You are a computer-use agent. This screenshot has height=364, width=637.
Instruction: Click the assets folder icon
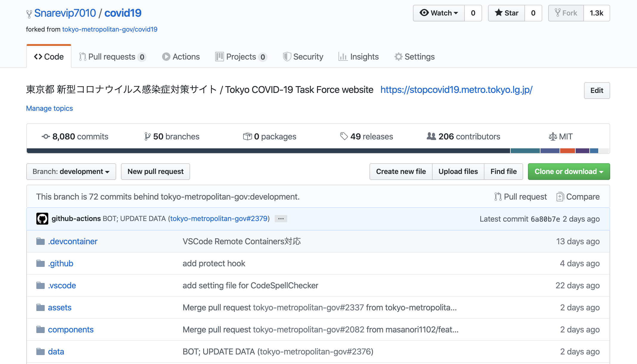click(x=41, y=307)
